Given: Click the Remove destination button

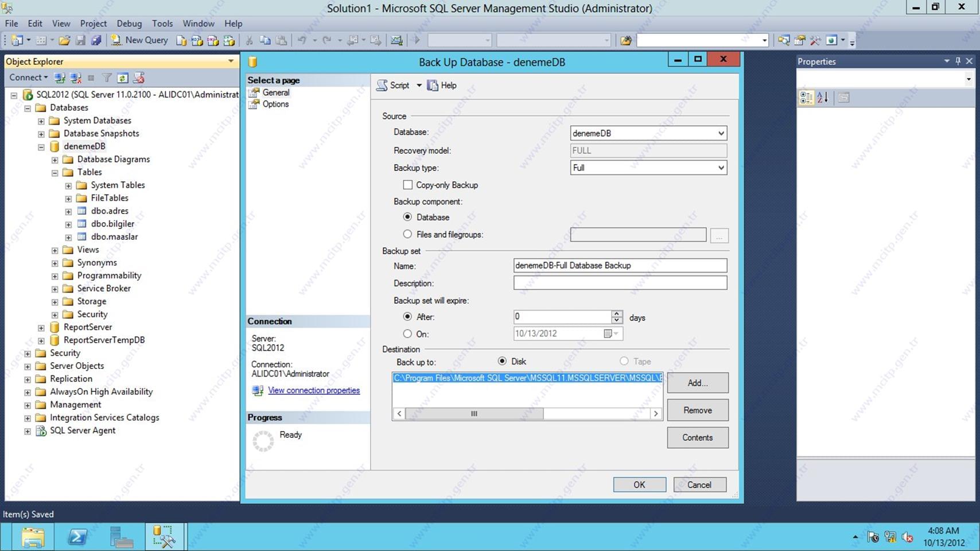Looking at the screenshot, I should pyautogui.click(x=698, y=410).
